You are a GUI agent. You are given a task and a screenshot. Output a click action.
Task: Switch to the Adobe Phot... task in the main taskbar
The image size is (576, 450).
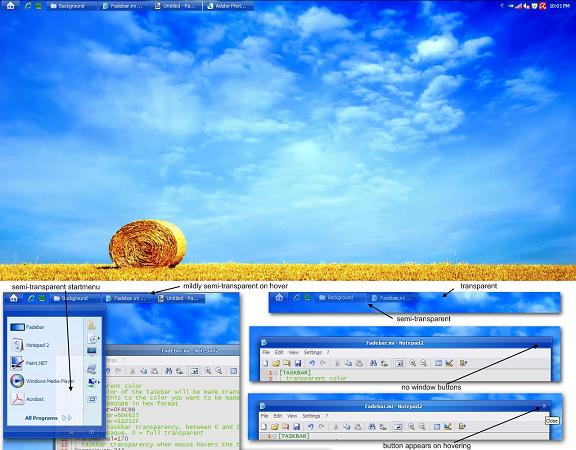click(228, 6)
